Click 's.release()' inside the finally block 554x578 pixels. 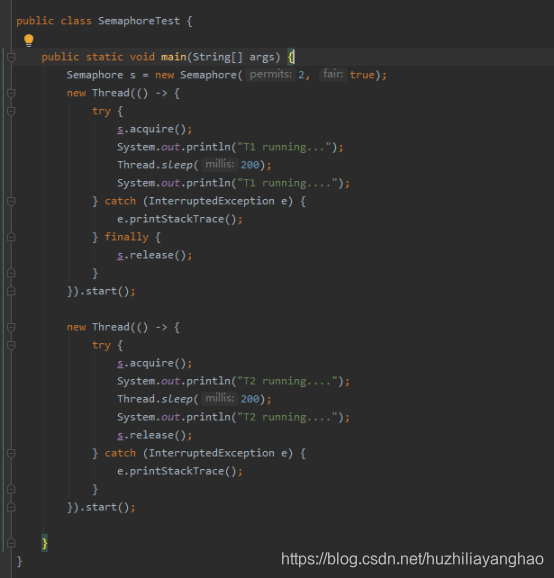(152, 255)
